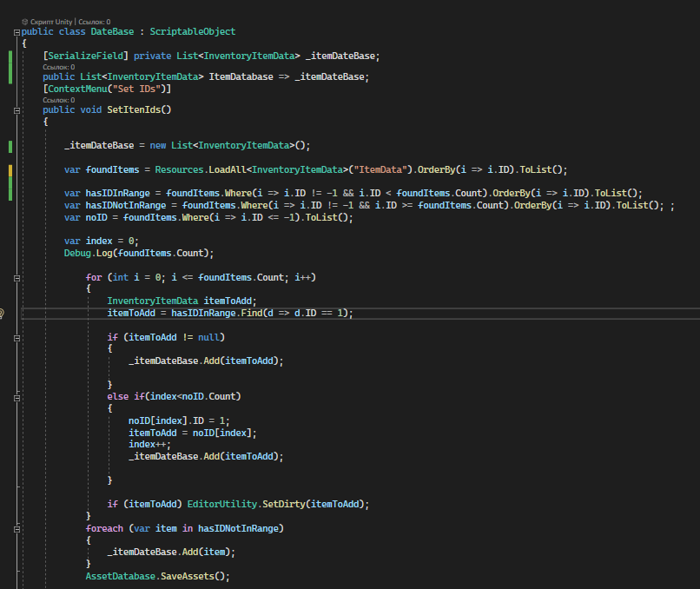The image size is (700, 589).
Task: Click the "Set IDs" string literal
Action: click(136, 89)
